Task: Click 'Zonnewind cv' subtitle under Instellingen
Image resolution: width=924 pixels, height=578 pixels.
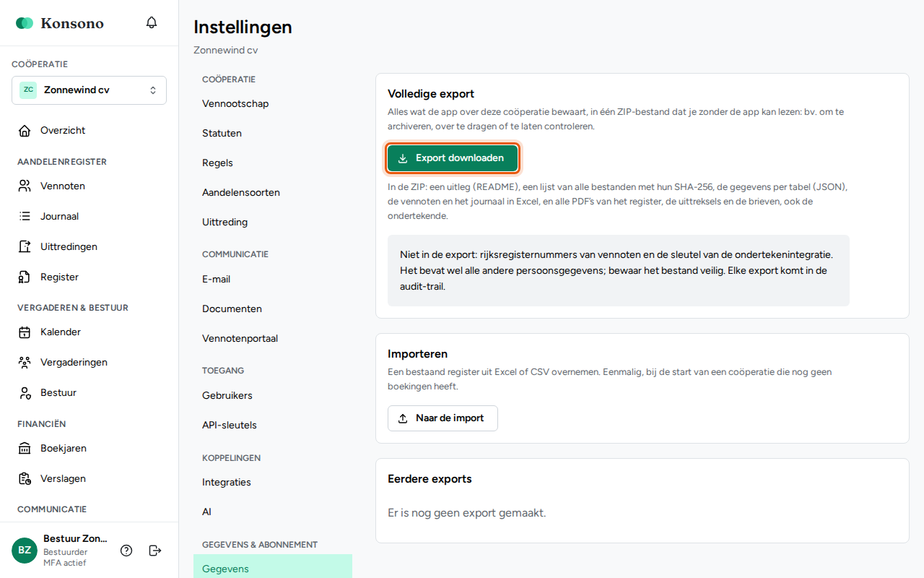Action: (226, 51)
